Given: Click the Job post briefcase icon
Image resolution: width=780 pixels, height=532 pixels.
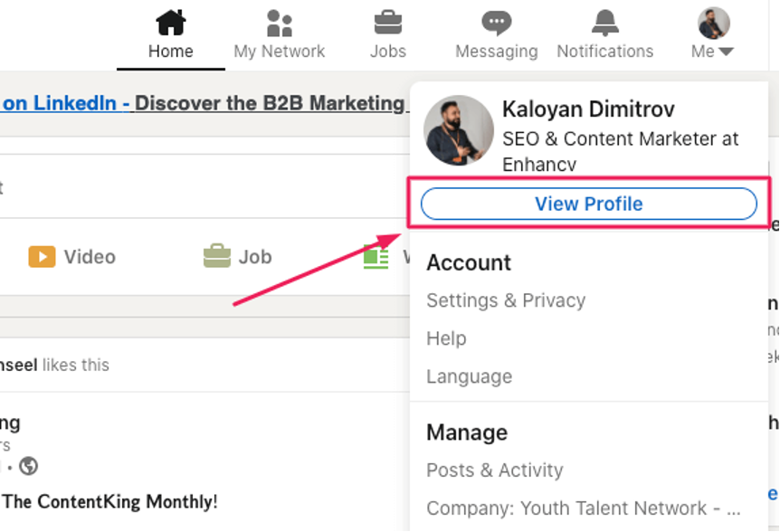Looking at the screenshot, I should 217,256.
